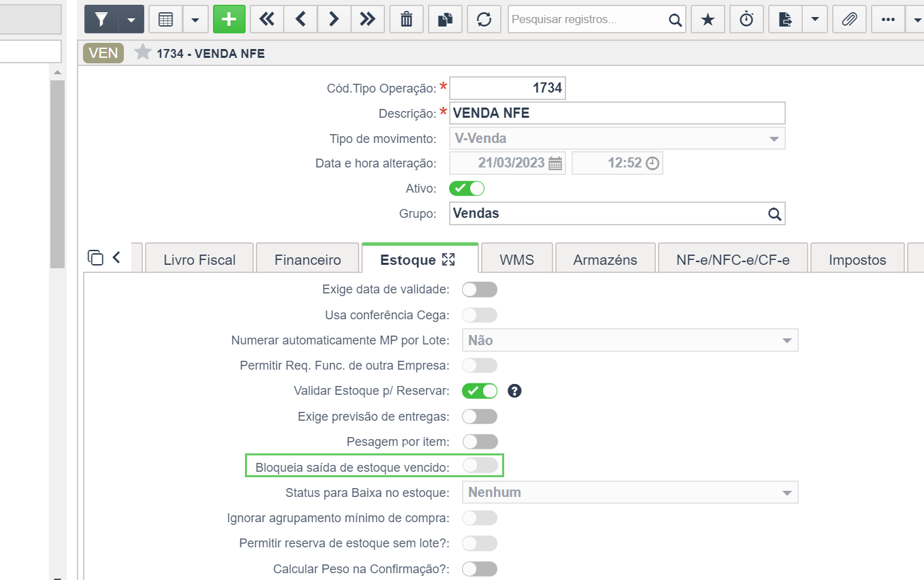Toggle Permitir reserva de estoque sem lote
The width and height of the screenshot is (924, 580).
480,543
